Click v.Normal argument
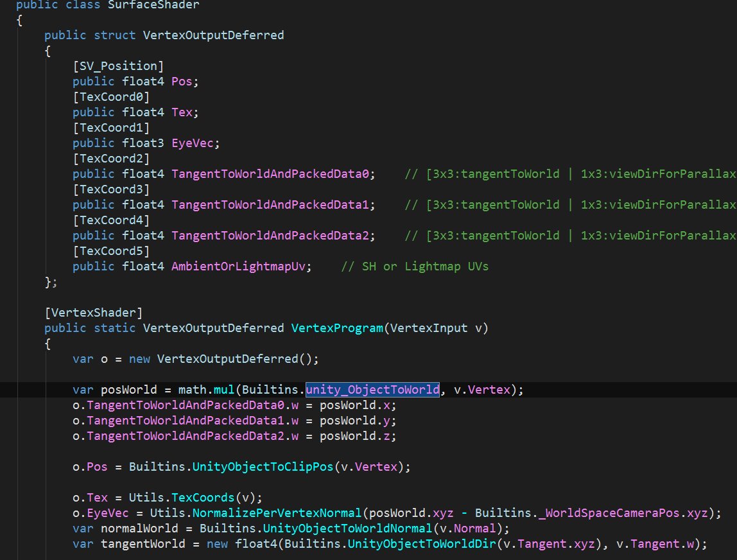Screen dimensions: 737x560 pos(467,529)
